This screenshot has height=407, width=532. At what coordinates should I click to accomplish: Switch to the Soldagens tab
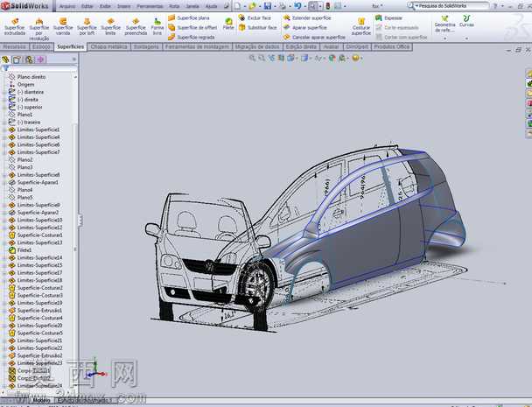click(146, 46)
